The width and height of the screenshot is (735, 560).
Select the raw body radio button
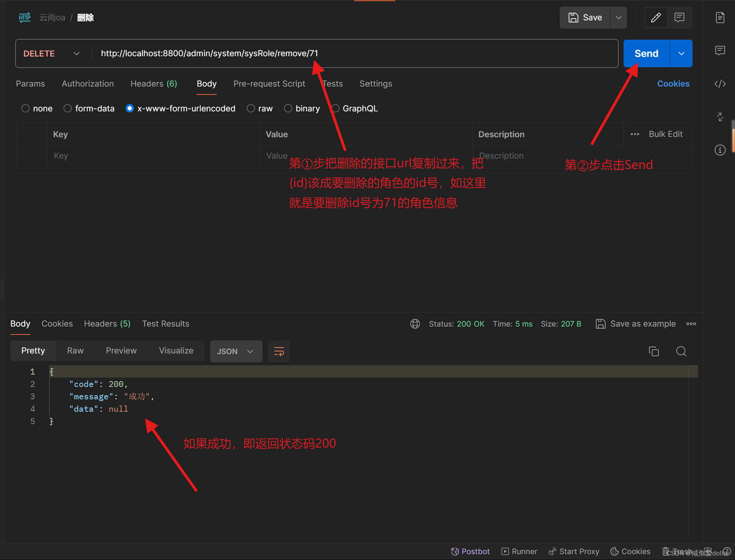(x=251, y=109)
